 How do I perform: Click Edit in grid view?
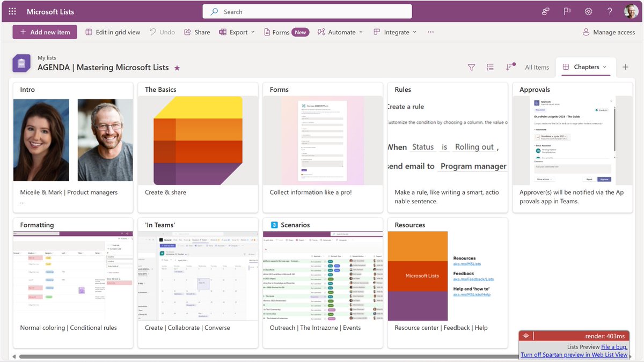113,32
